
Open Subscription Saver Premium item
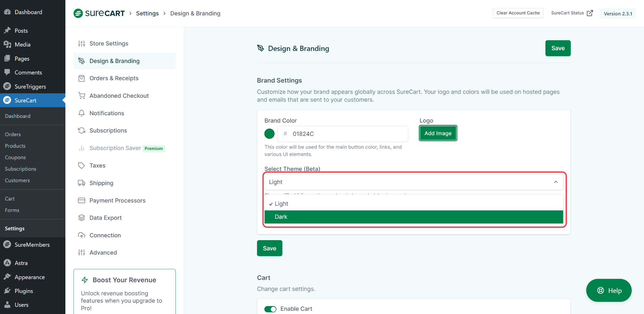pos(125,148)
